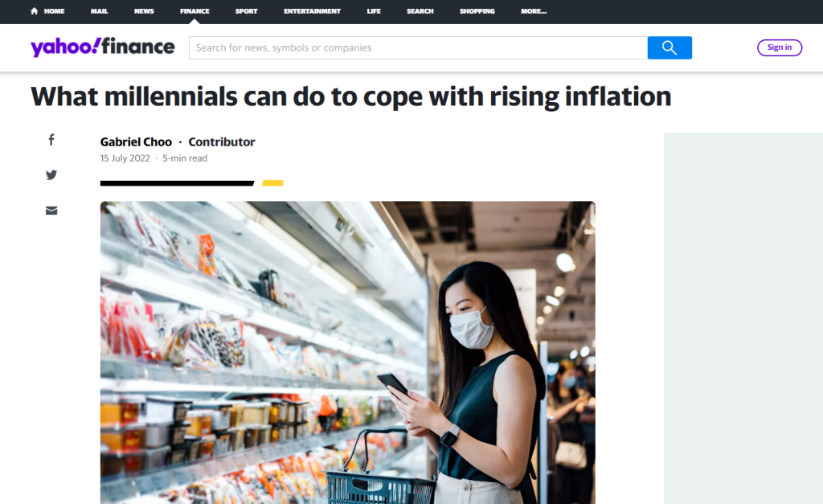
Task: Focus the news and symbols search field
Action: 418,47
